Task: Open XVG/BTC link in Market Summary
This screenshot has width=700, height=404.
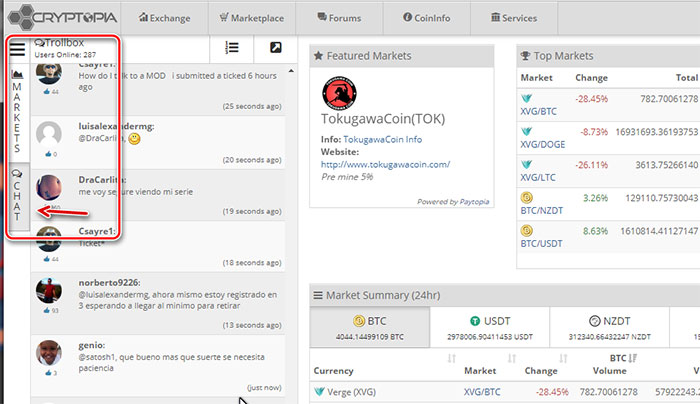Action: [x=482, y=392]
